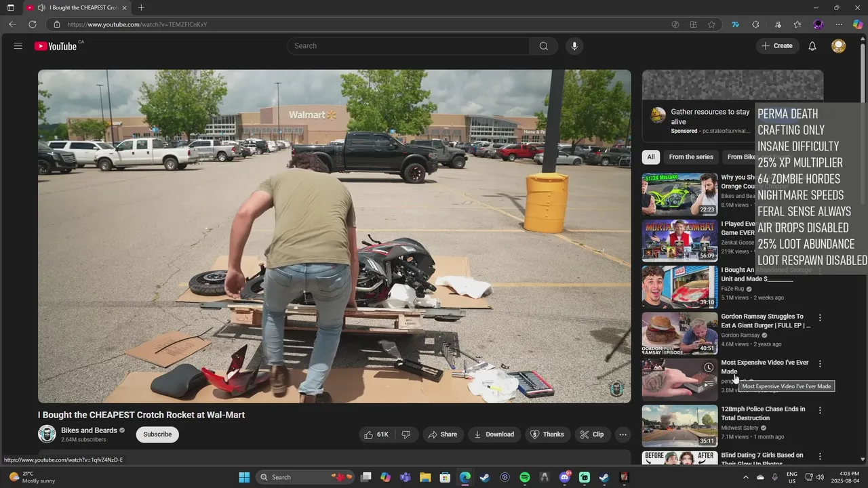Click the channel watermark on the video
This screenshot has height=488, width=868.
click(x=616, y=388)
